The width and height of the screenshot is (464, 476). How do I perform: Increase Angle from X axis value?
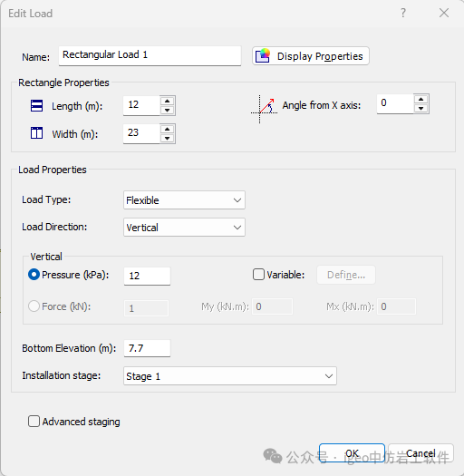click(420, 99)
